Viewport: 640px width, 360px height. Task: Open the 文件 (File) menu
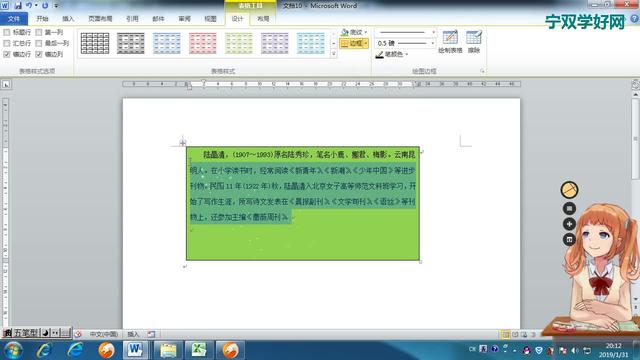pyautogui.click(x=14, y=19)
